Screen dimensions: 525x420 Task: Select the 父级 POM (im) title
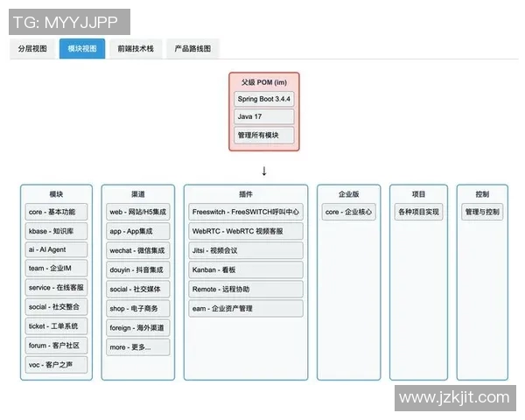click(264, 82)
